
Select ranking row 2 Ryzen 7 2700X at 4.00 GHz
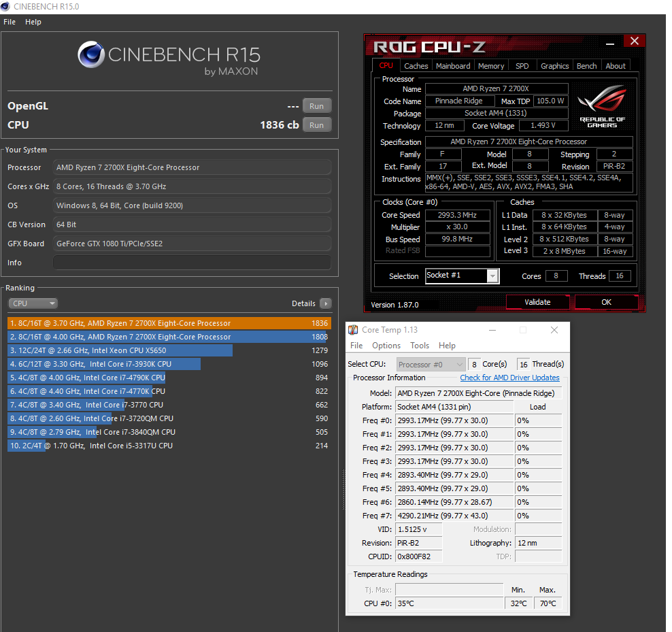click(169, 337)
